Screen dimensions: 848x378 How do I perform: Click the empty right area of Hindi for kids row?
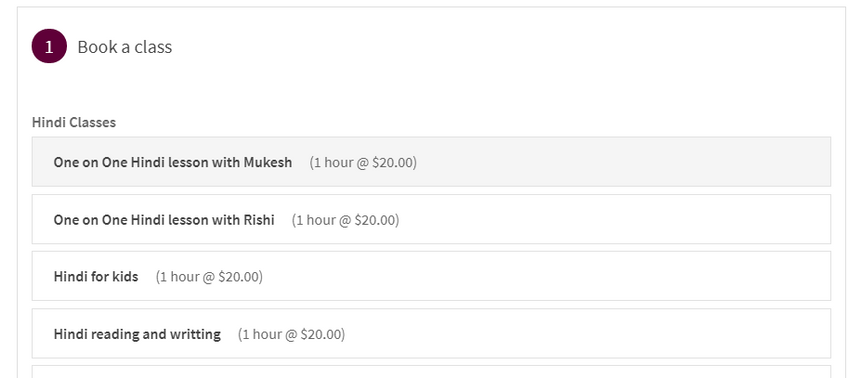point(546,276)
